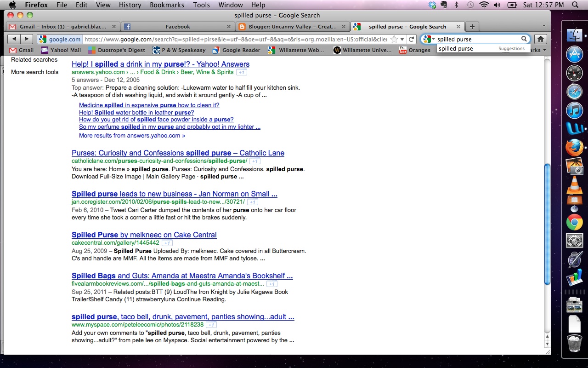Launch Google Chrome from the dock
The height and width of the screenshot is (368, 588).
[574, 223]
